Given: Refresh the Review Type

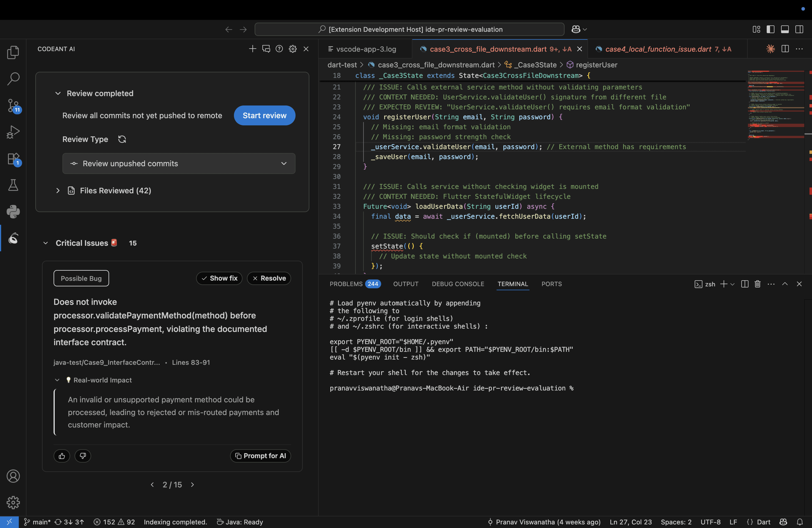Looking at the screenshot, I should 122,139.
